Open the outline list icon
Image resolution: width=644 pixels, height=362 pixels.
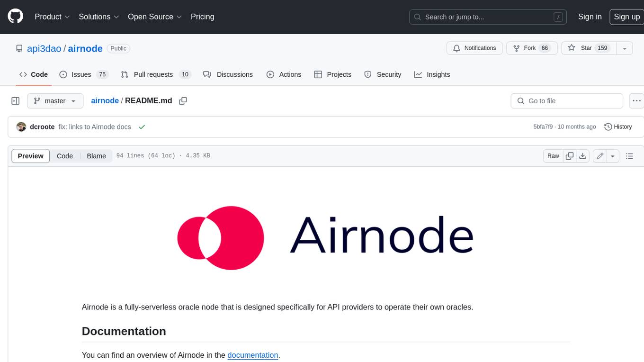629,156
